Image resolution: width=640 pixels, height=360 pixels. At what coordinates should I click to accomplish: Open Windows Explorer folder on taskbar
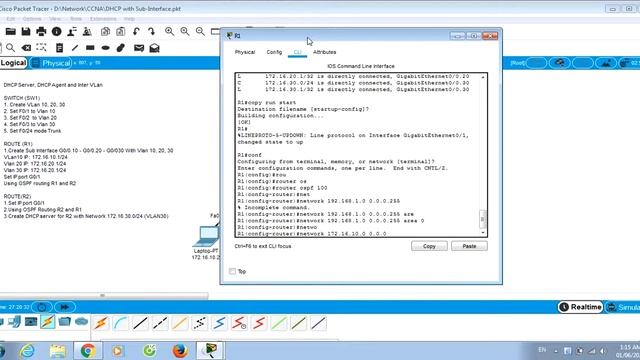pos(58,350)
